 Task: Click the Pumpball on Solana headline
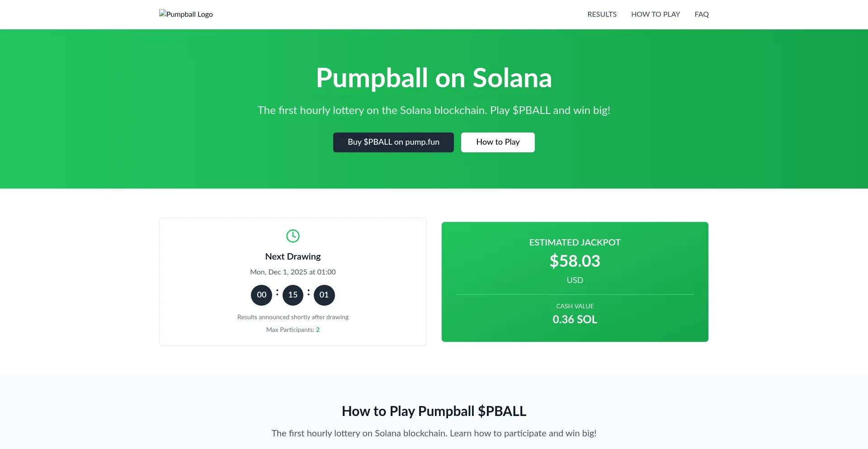tap(434, 78)
